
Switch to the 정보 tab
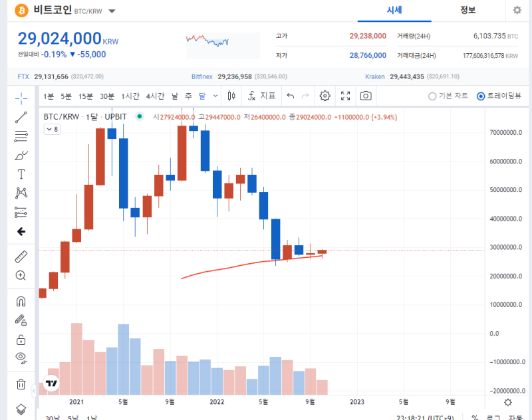click(x=468, y=10)
